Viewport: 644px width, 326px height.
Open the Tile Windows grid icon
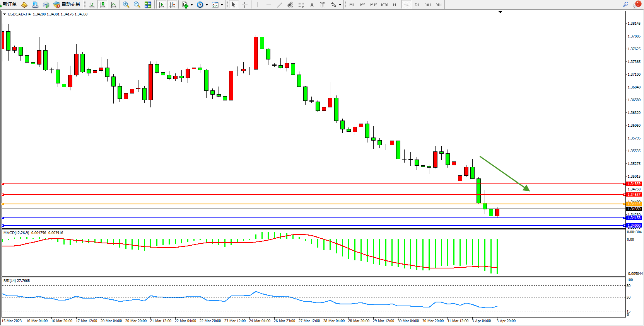(x=148, y=5)
